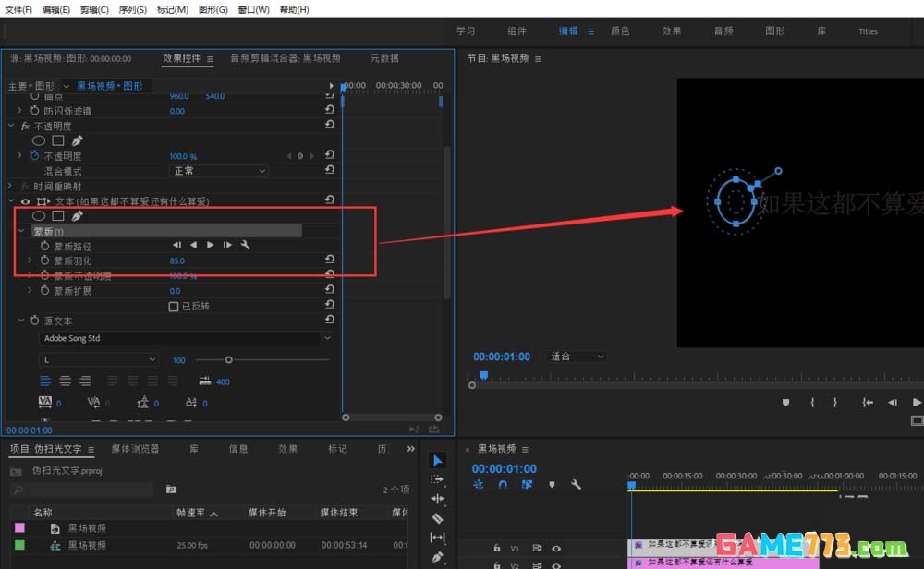Select pen mask tool for 文本 layer
The width and height of the screenshot is (924, 569).
tap(78, 216)
